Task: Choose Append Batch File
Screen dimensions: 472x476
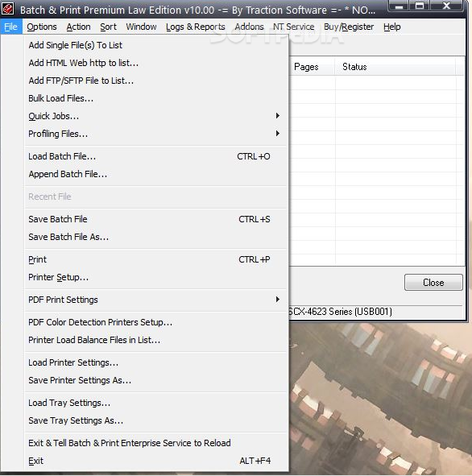Action: [156, 174]
